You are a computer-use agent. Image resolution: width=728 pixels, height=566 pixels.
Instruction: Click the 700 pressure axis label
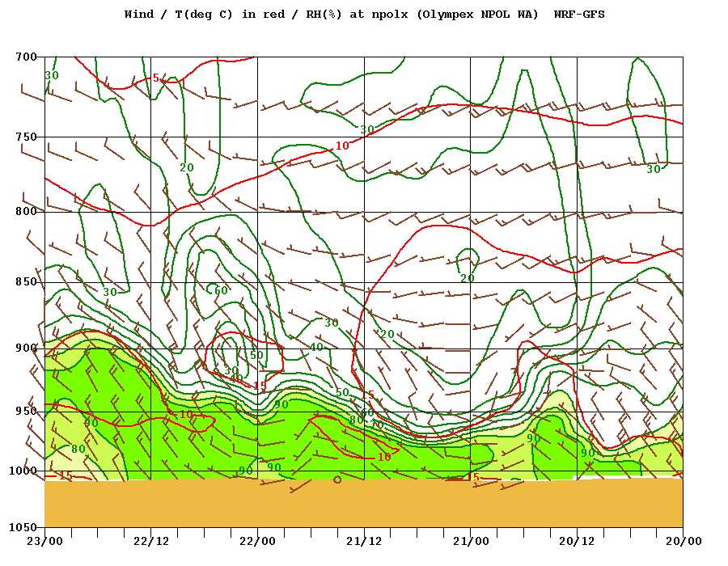(x=26, y=57)
